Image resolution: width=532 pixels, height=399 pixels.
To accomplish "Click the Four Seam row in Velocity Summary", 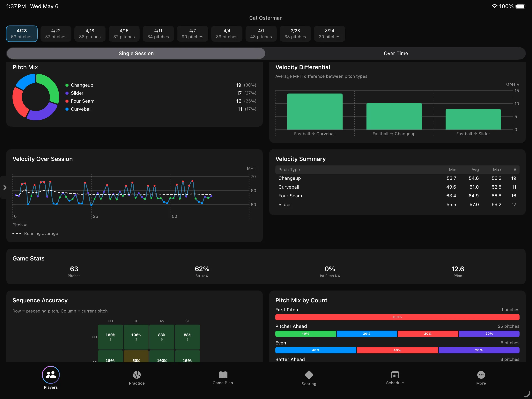I will (397, 196).
